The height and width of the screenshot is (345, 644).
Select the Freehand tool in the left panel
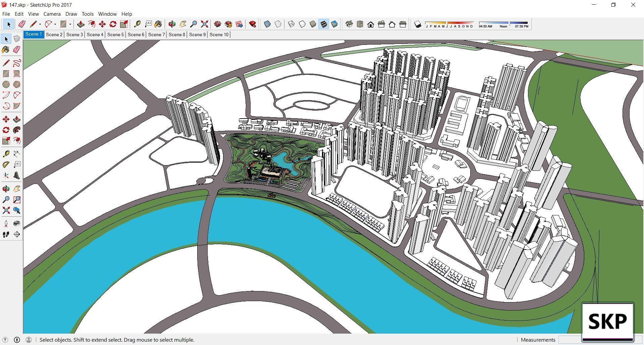tap(17, 63)
